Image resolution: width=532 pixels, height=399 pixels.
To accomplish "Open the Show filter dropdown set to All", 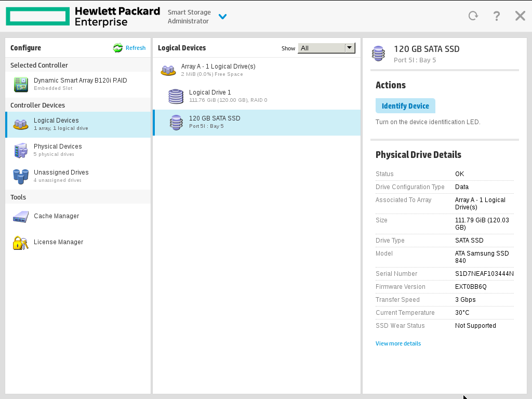I will tap(326, 48).
